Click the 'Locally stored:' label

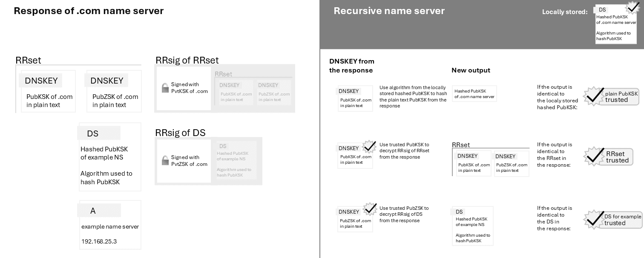[564, 12]
